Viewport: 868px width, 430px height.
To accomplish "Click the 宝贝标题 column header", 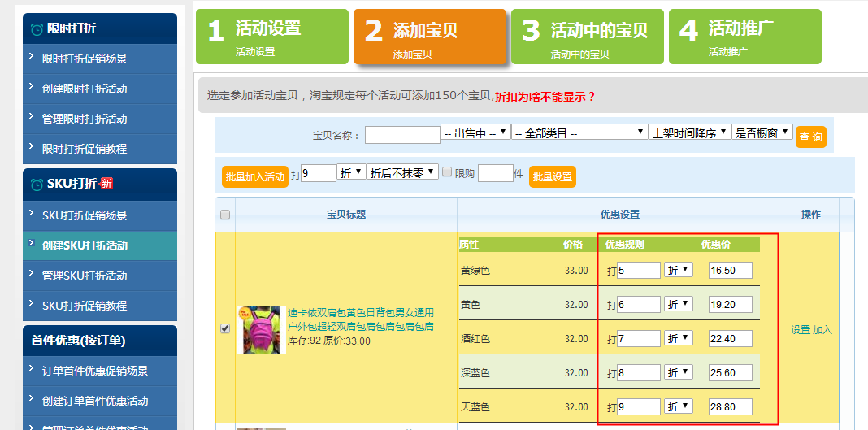I will (x=346, y=215).
